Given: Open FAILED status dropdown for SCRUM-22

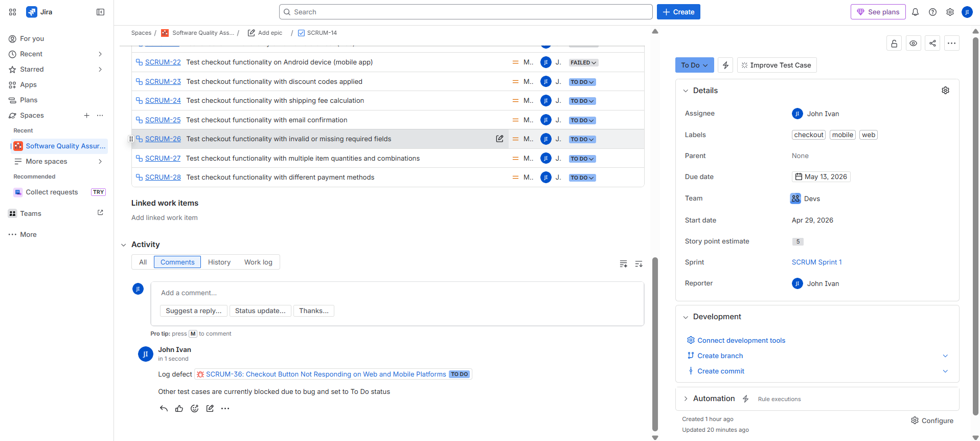Looking at the screenshot, I should pos(583,62).
